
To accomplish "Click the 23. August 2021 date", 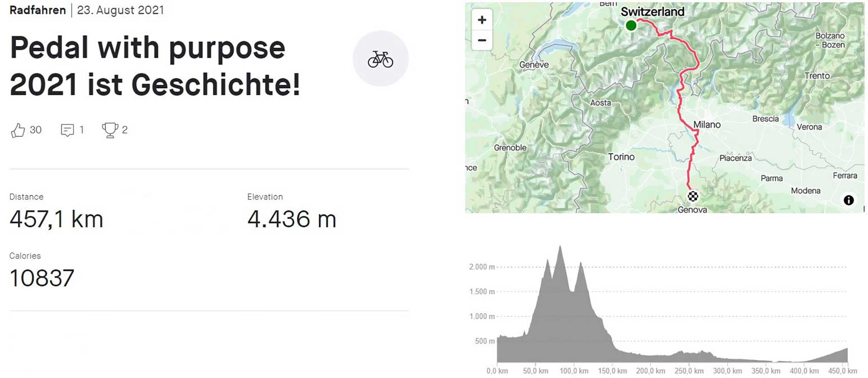I will pos(120,10).
